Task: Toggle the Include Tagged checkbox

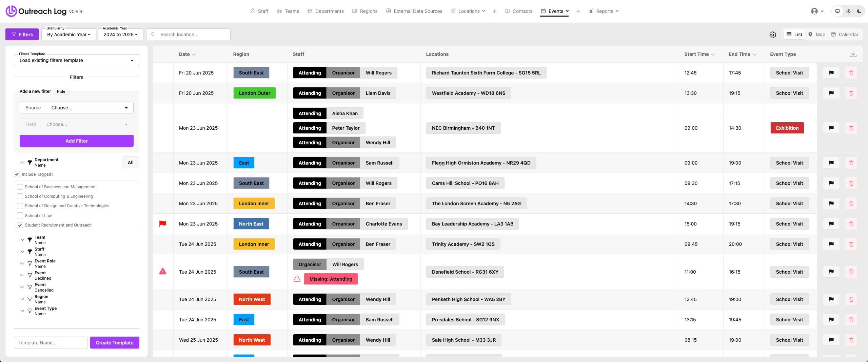Action: click(17, 174)
